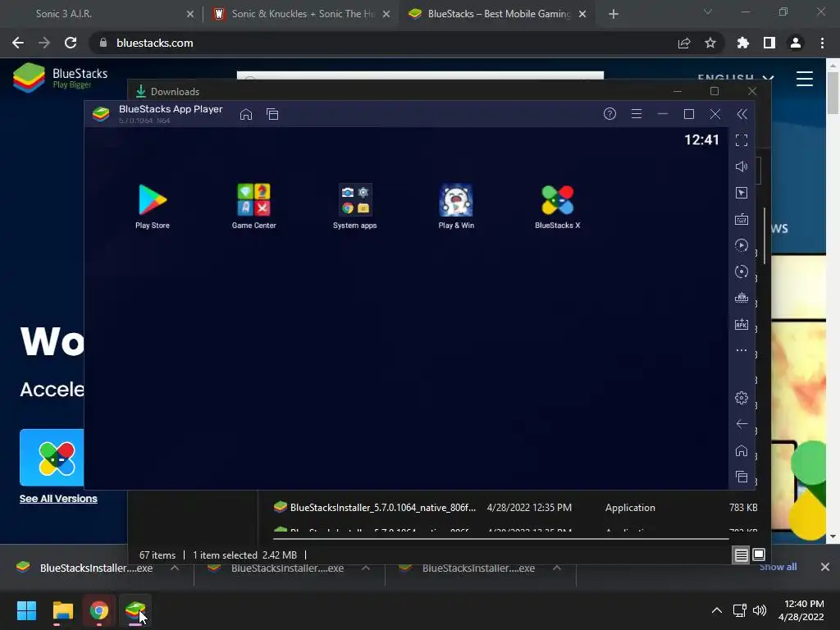Viewport: 840px width, 630px height.
Task: Collapse the BlueStacks side toolbar
Action: (742, 113)
